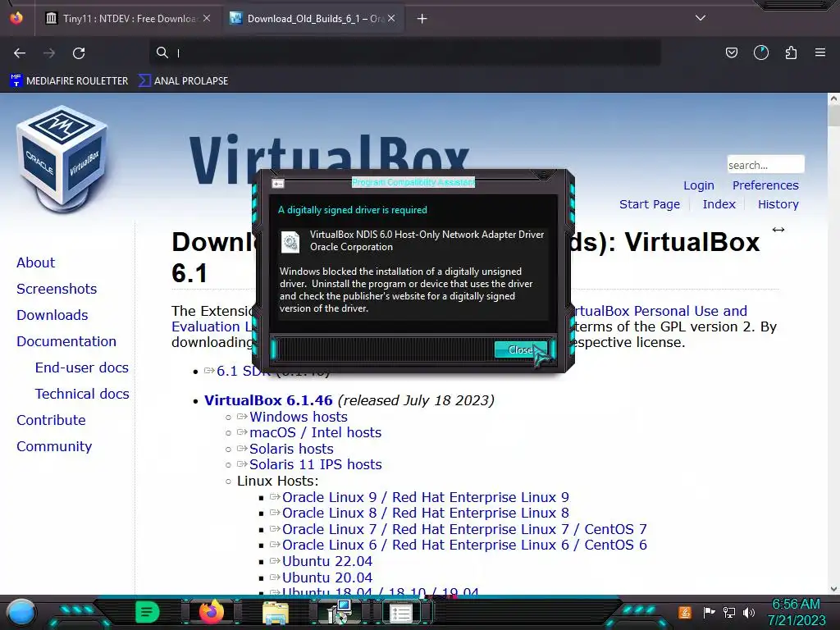The image size is (840, 630).
Task: Open Action Center flag tray icon
Action: click(709, 612)
